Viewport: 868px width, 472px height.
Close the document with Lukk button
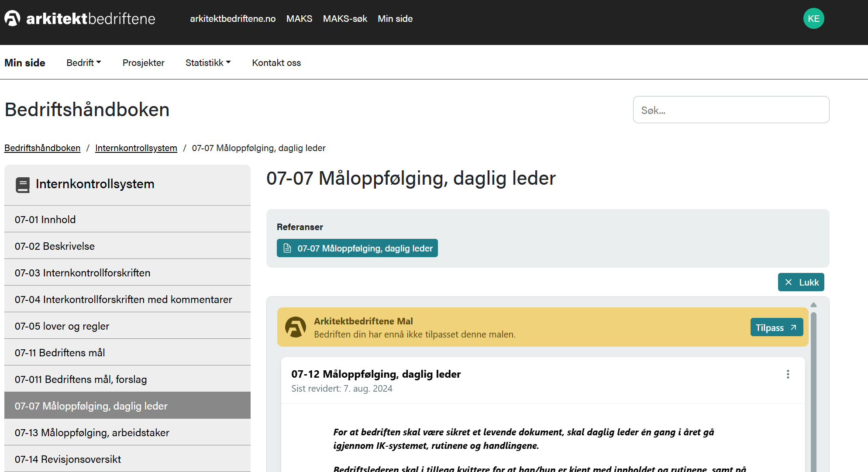point(801,282)
